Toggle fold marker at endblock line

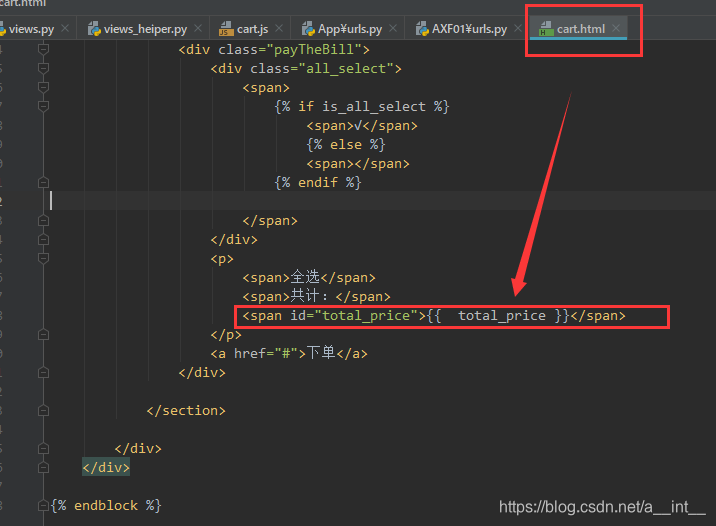[43, 505]
